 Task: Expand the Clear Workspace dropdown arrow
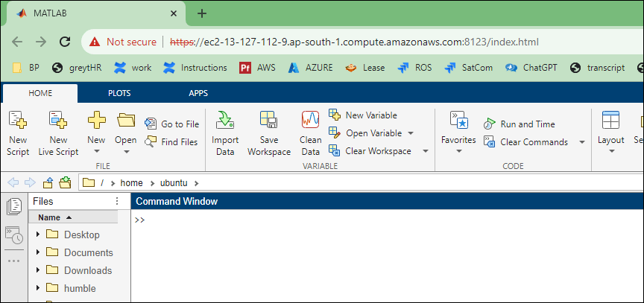426,151
